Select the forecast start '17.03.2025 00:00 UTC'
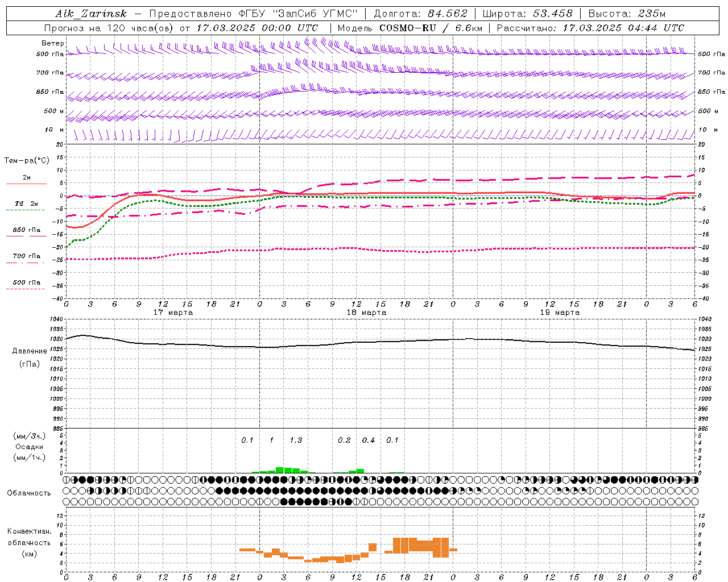The width and height of the screenshot is (728, 582). (257, 28)
